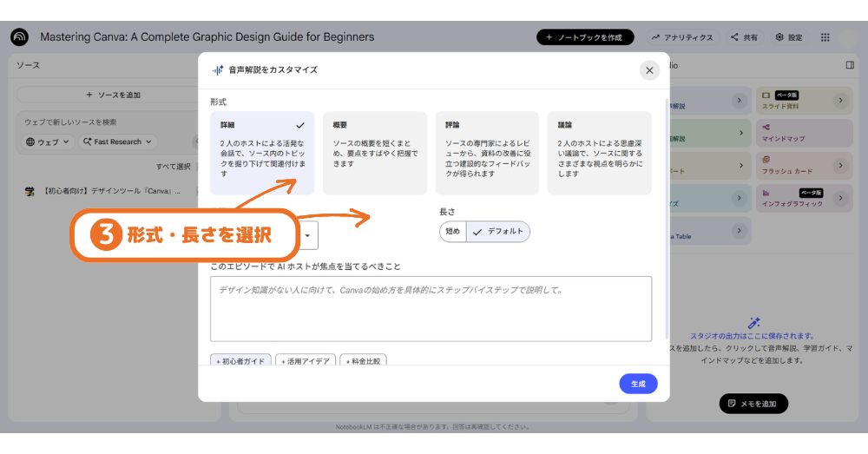868x454 pixels.
Task: Click the dialog vertical scrollbar
Action: click(667, 219)
